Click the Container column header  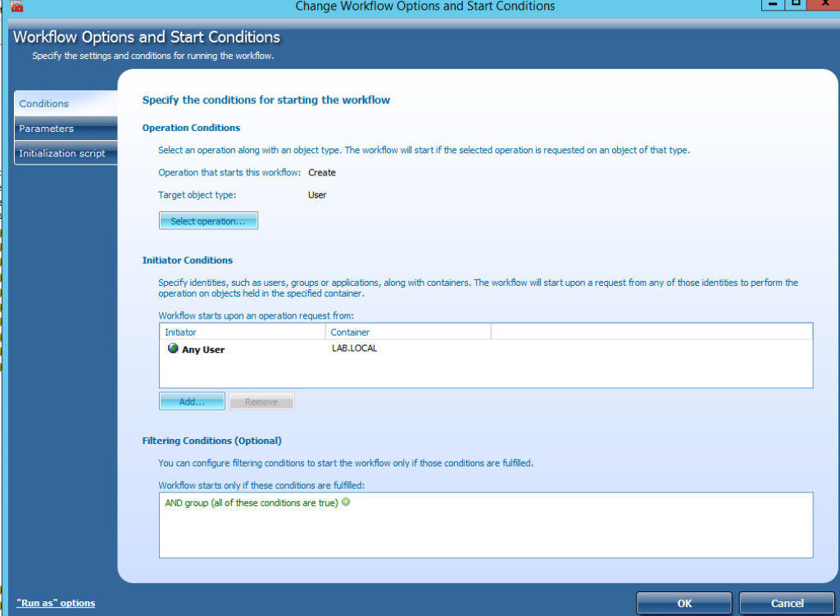pos(408,332)
